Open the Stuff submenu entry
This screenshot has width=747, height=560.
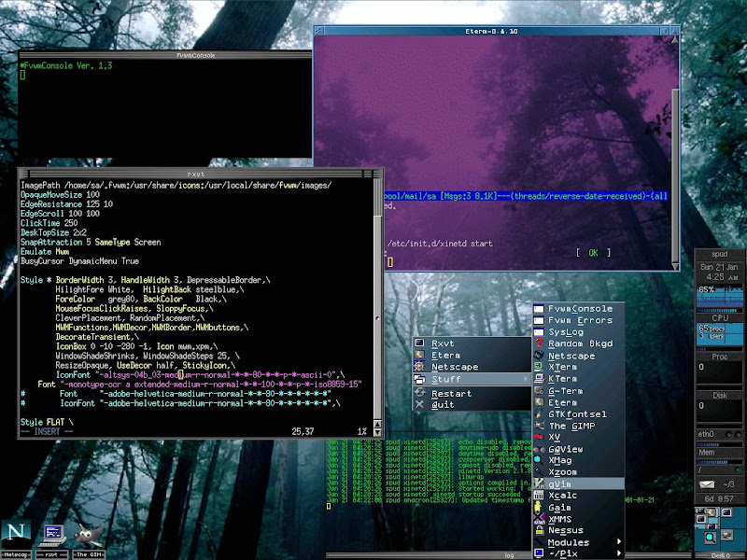472,379
